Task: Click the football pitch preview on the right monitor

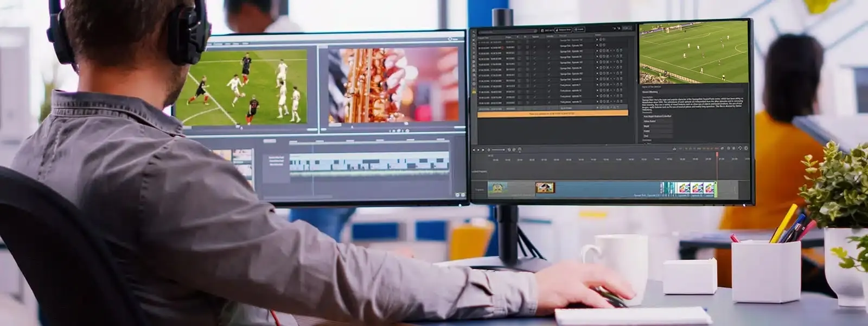Action: 693,53
